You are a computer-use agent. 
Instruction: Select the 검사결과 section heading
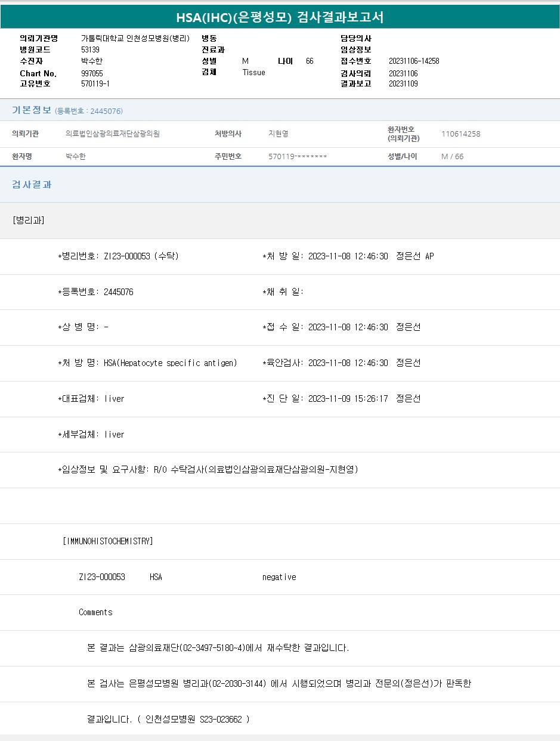[32, 185]
